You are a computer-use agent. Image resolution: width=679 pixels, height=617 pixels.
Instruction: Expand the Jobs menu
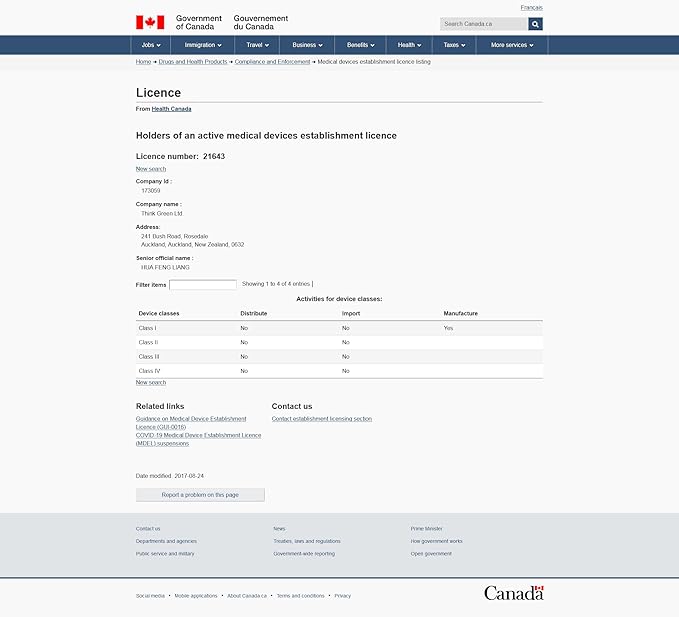pyautogui.click(x=151, y=45)
